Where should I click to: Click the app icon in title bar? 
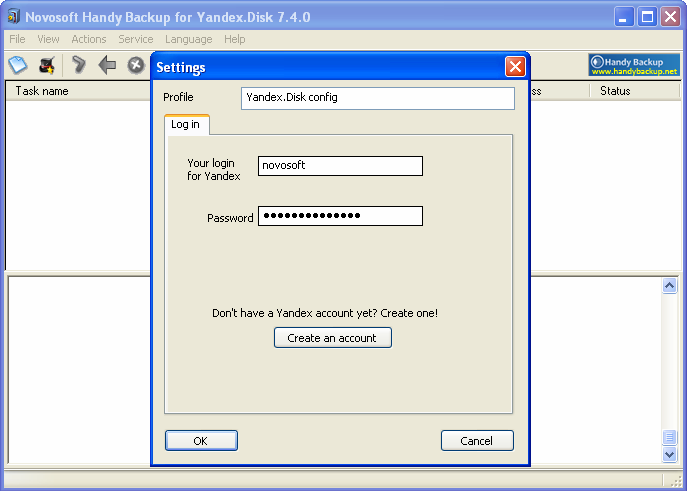tap(14, 17)
